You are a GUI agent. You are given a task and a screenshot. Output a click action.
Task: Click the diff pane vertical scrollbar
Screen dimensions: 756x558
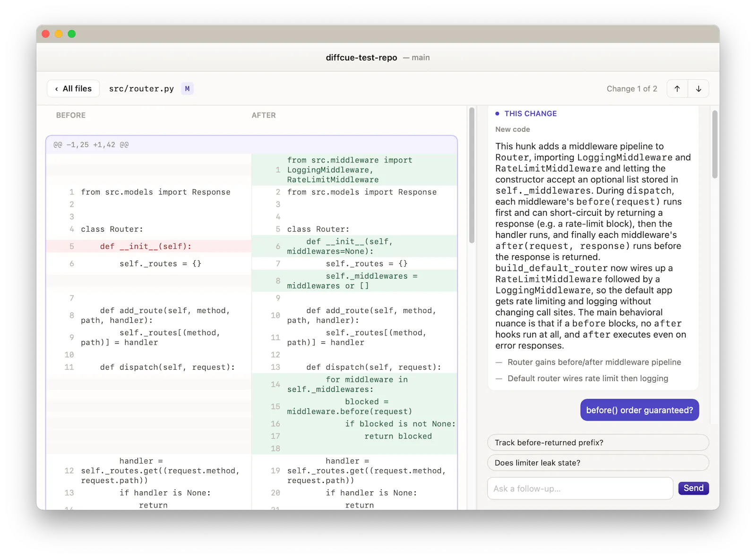(472, 176)
